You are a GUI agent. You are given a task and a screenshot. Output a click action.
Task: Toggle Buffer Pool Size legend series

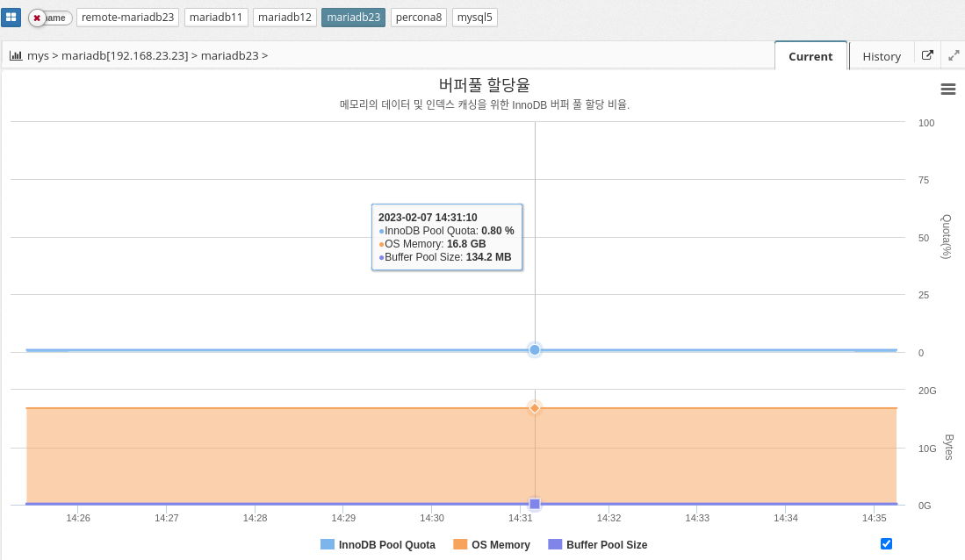point(597,545)
